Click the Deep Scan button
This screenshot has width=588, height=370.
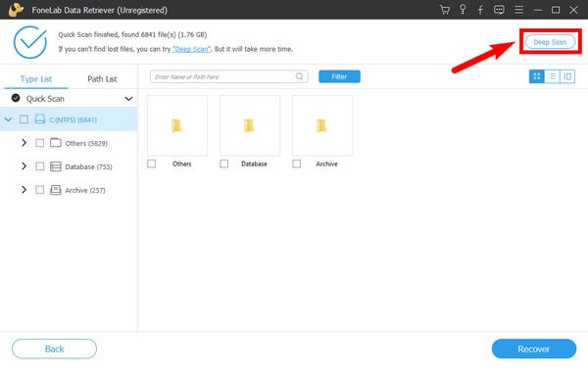pyautogui.click(x=550, y=42)
